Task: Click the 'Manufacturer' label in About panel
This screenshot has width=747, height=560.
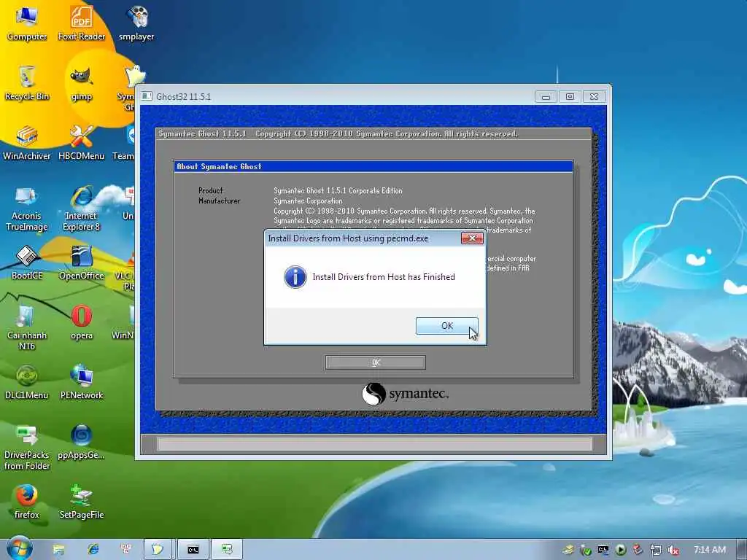Action: coord(219,201)
